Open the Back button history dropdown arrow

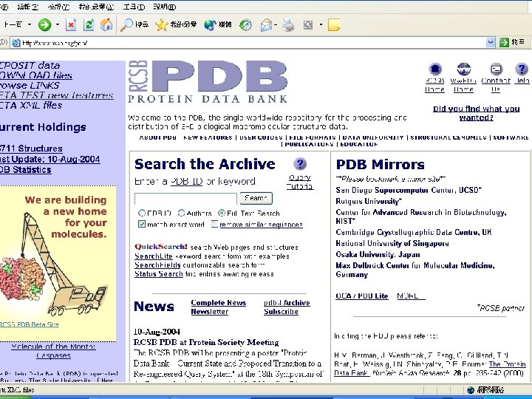coord(30,24)
